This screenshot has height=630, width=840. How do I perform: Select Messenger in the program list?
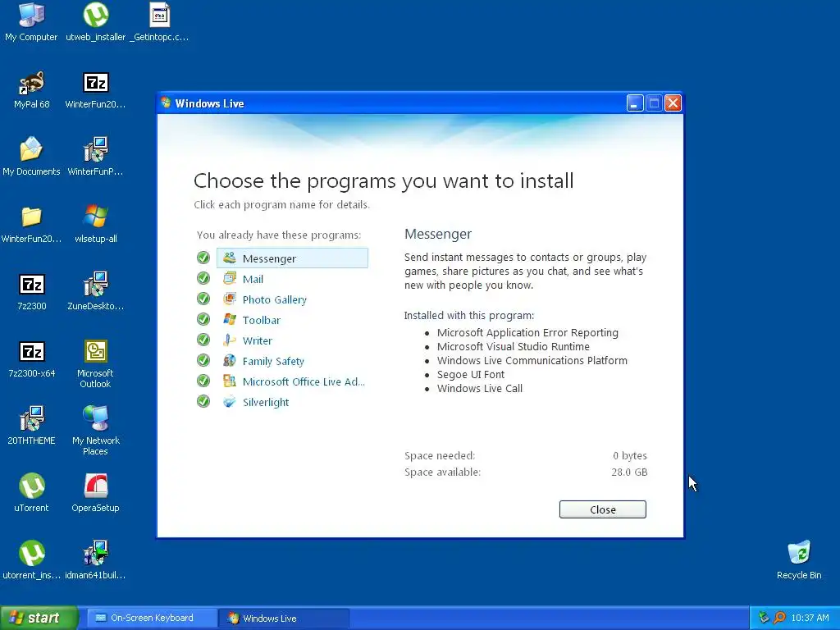tap(292, 258)
